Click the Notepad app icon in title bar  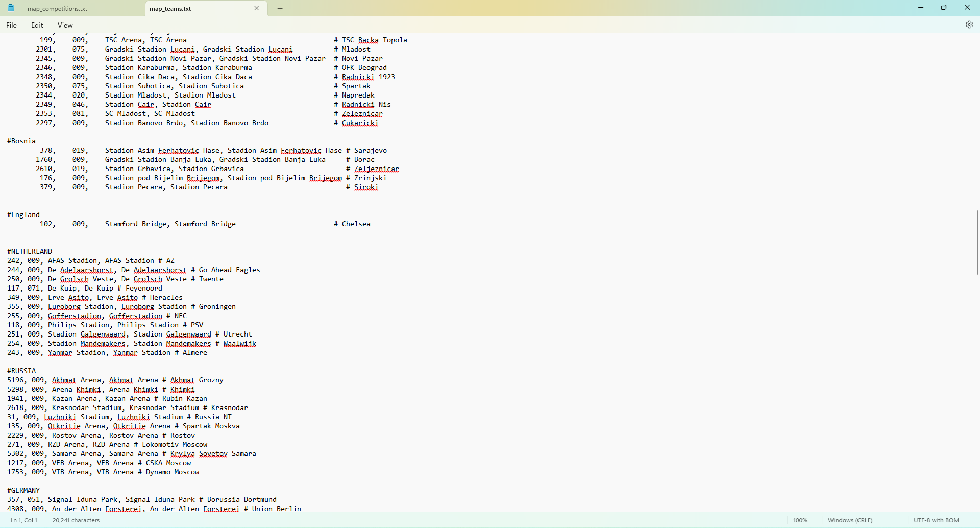coord(11,8)
